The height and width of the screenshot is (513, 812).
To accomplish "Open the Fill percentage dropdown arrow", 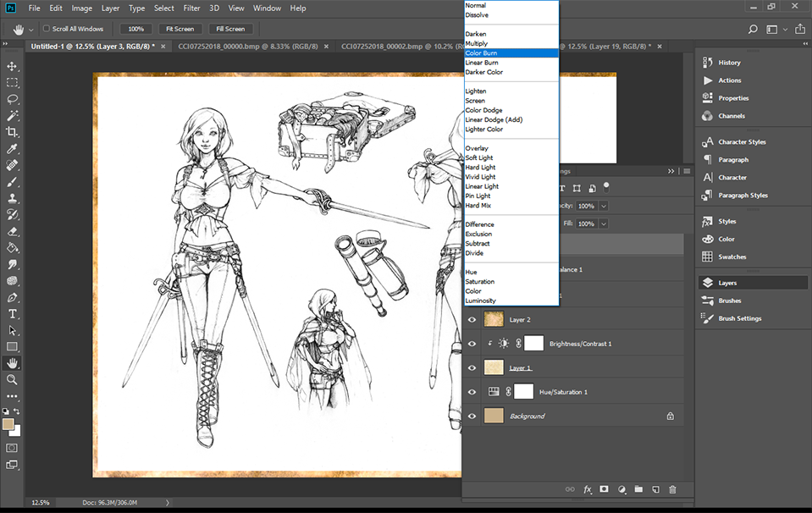I will click(x=604, y=223).
